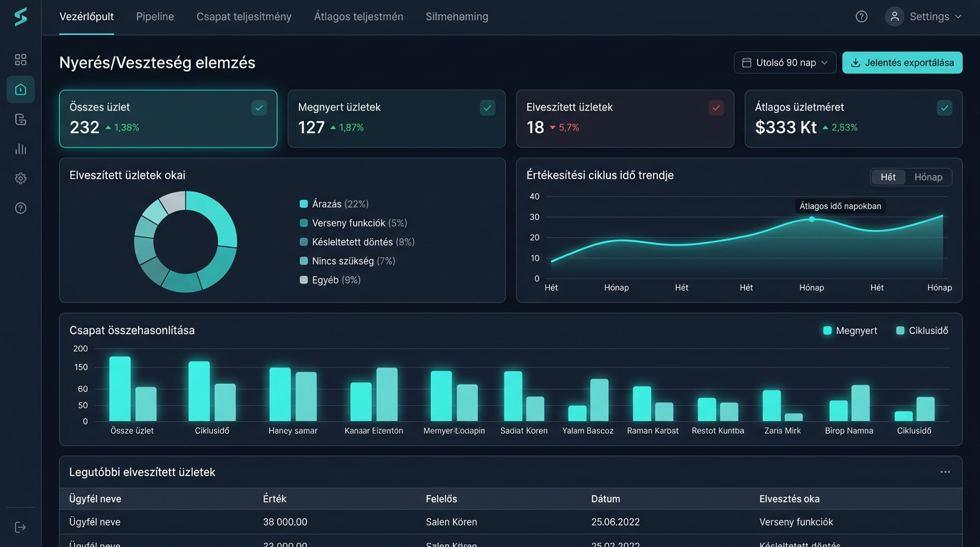
Task: Click the 1,38% growth indicator
Action: pos(122,127)
